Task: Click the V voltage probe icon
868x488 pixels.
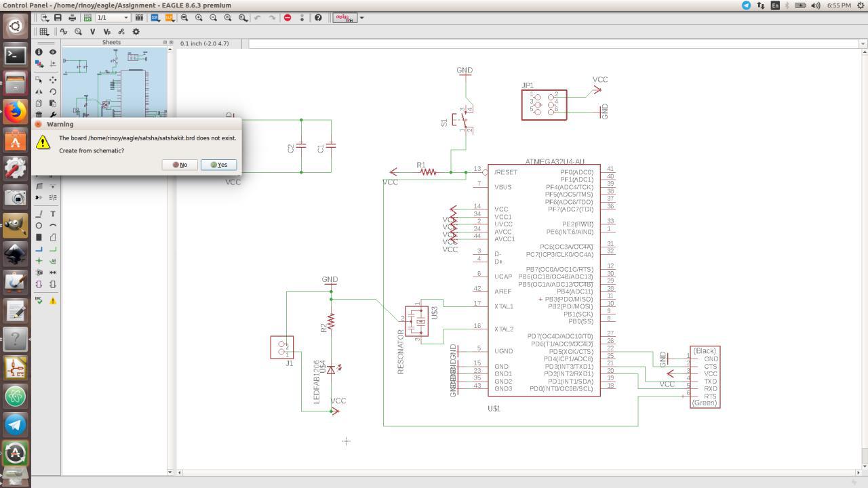Action: [93, 31]
